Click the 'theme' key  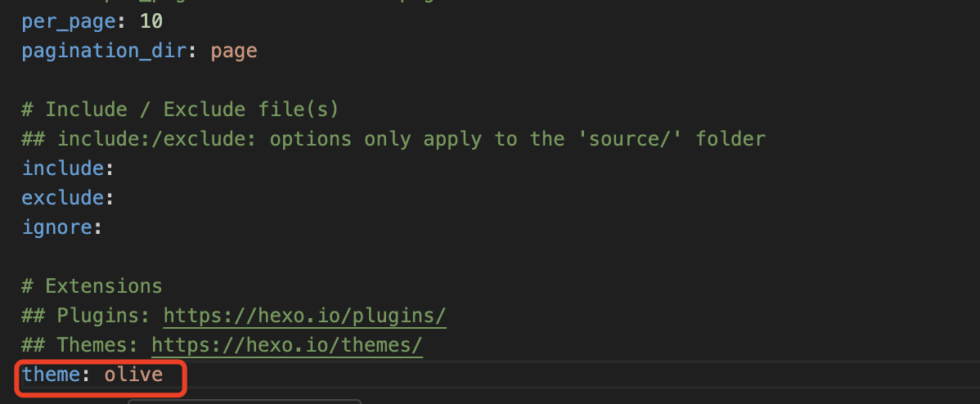tap(52, 375)
